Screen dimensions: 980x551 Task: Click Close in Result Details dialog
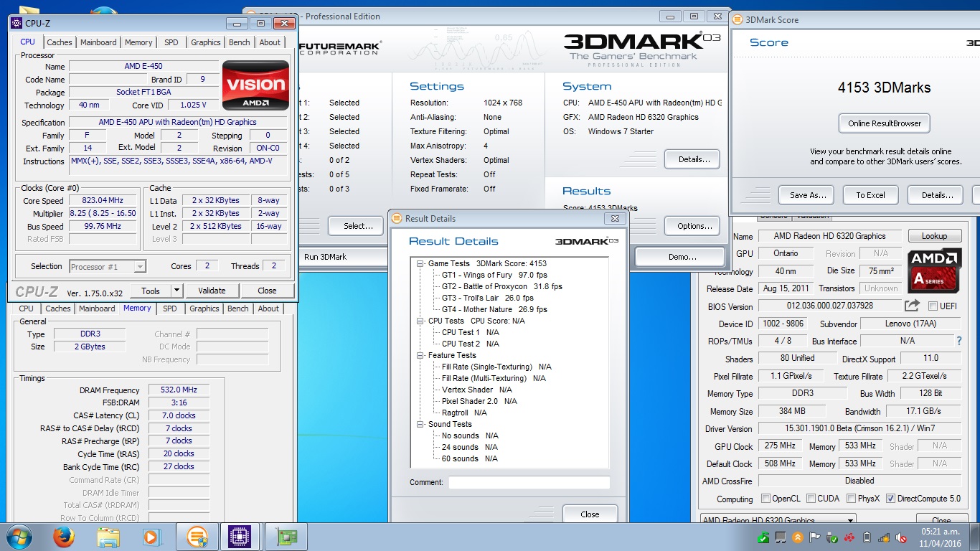click(590, 514)
